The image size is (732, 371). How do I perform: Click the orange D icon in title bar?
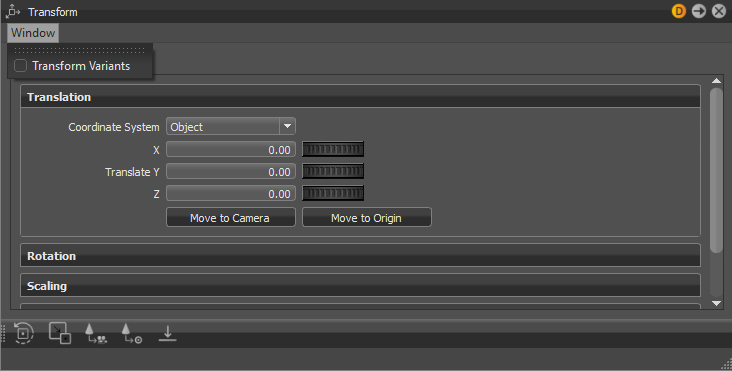[679, 11]
